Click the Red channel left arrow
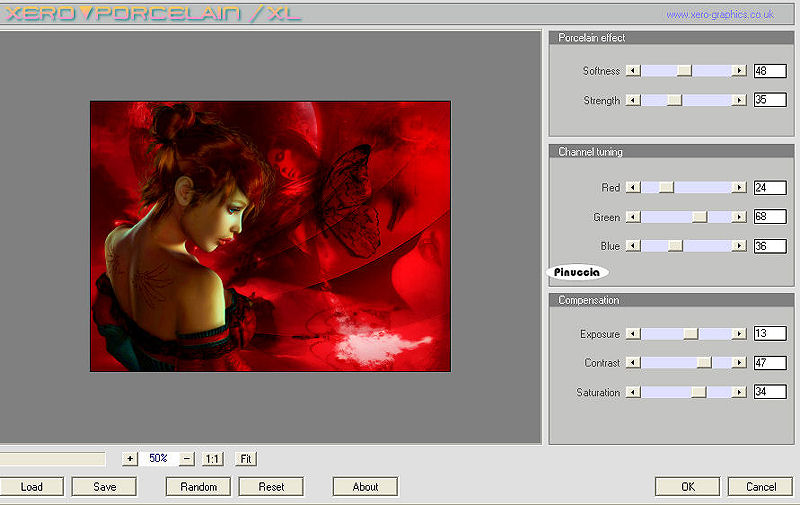Screen dimensions: 800x505 (633, 187)
